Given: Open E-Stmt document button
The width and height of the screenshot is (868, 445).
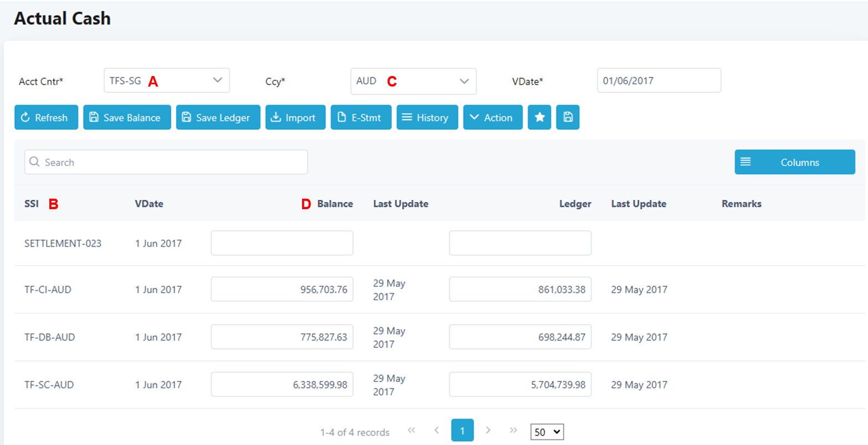Looking at the screenshot, I should pyautogui.click(x=361, y=117).
